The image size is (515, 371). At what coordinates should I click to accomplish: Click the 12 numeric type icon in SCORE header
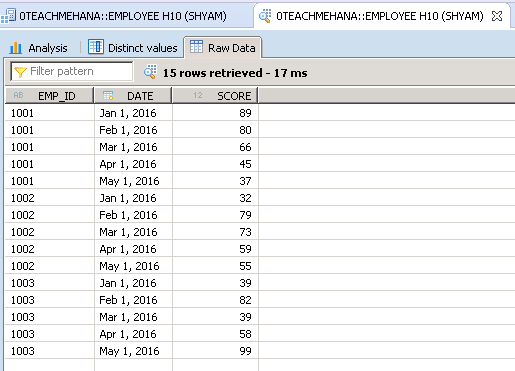pyautogui.click(x=198, y=95)
